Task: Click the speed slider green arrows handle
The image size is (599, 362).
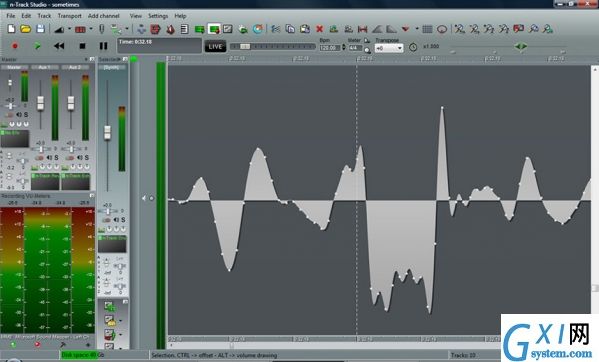Action: tap(521, 47)
